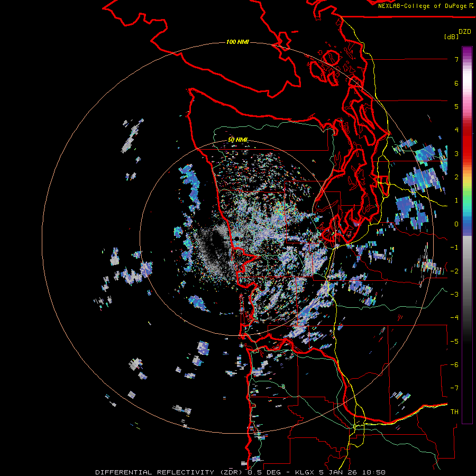
Task: Click the TH label on the color scale
Action: (454, 412)
